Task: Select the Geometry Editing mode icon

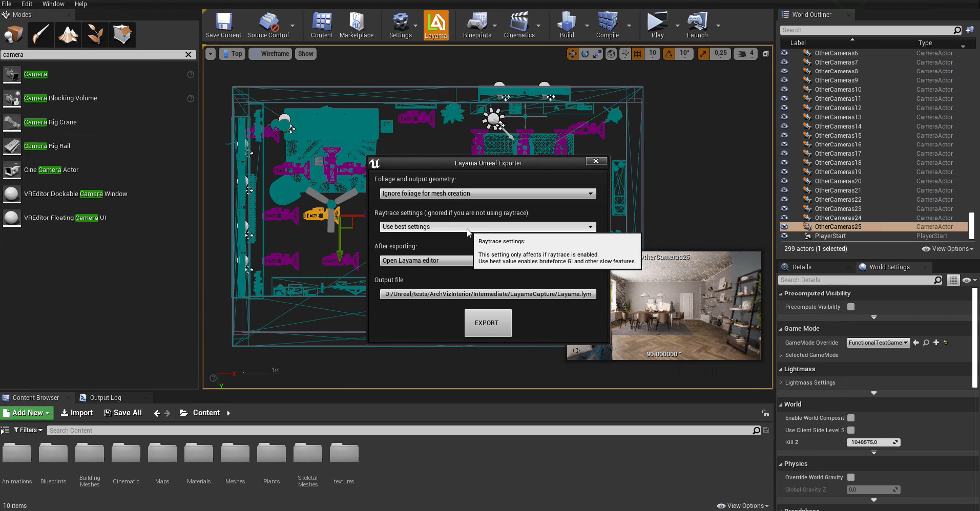Action: [122, 35]
